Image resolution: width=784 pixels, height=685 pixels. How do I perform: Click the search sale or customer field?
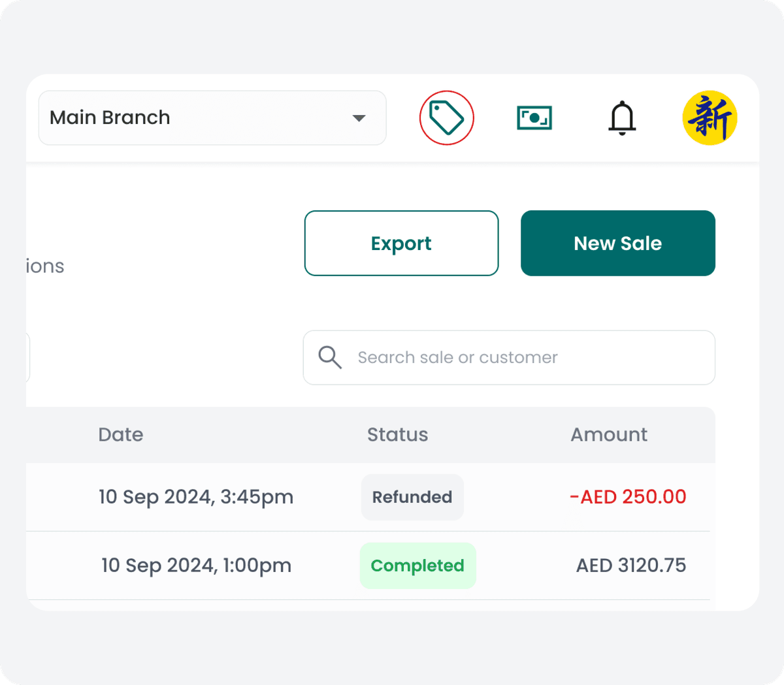[x=509, y=357]
